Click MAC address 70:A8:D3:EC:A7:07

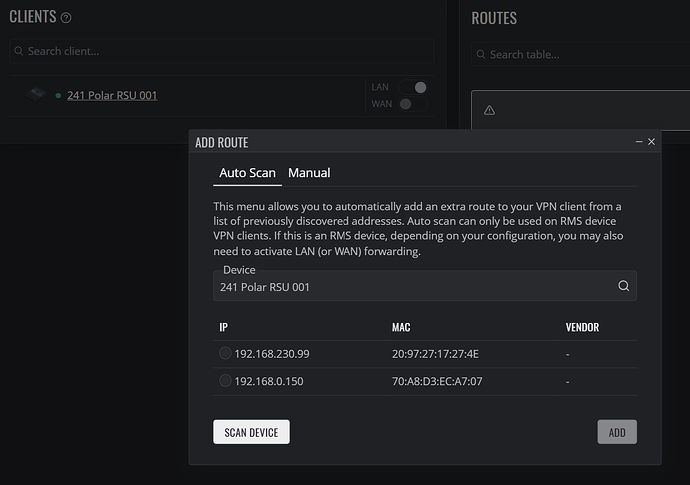437,381
